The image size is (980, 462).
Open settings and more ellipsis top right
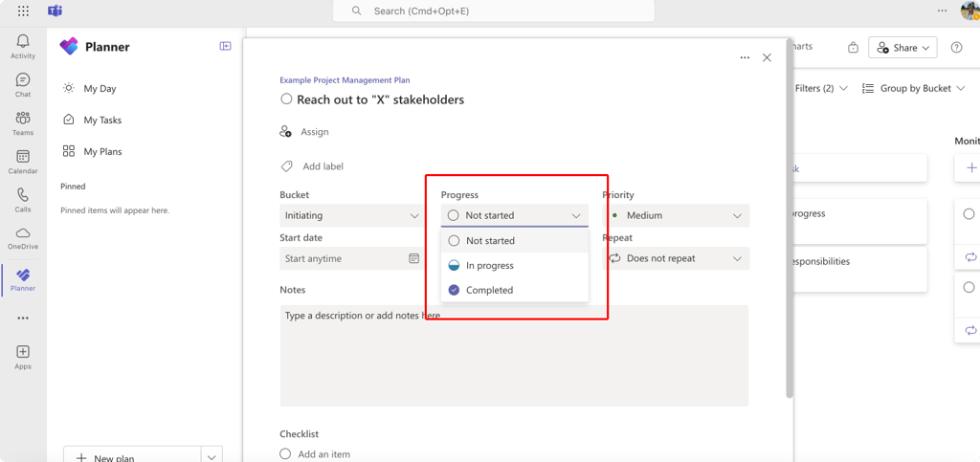click(x=942, y=11)
